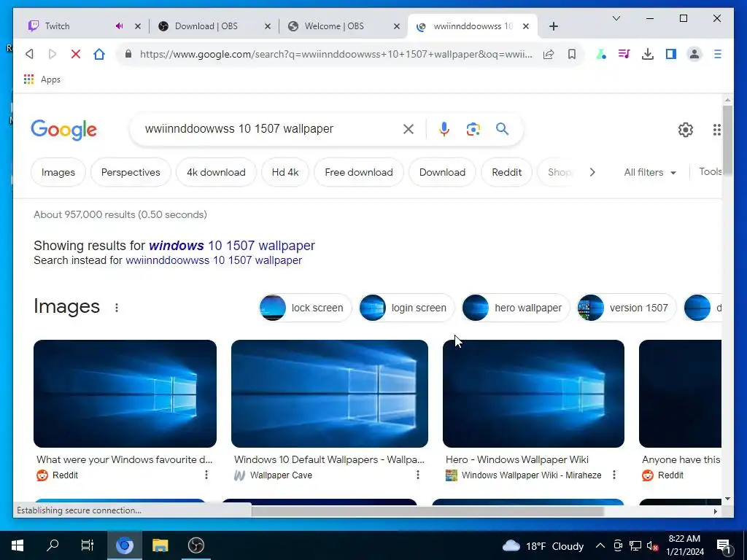Viewport: 747px width, 560px height.
Task: Open the media playlist control icon
Action: pyautogui.click(x=624, y=54)
